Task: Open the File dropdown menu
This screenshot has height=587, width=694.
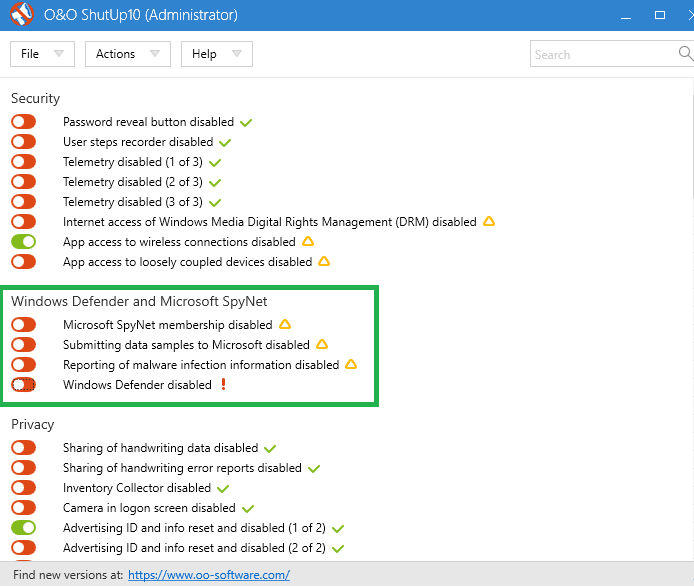Action: coord(42,54)
